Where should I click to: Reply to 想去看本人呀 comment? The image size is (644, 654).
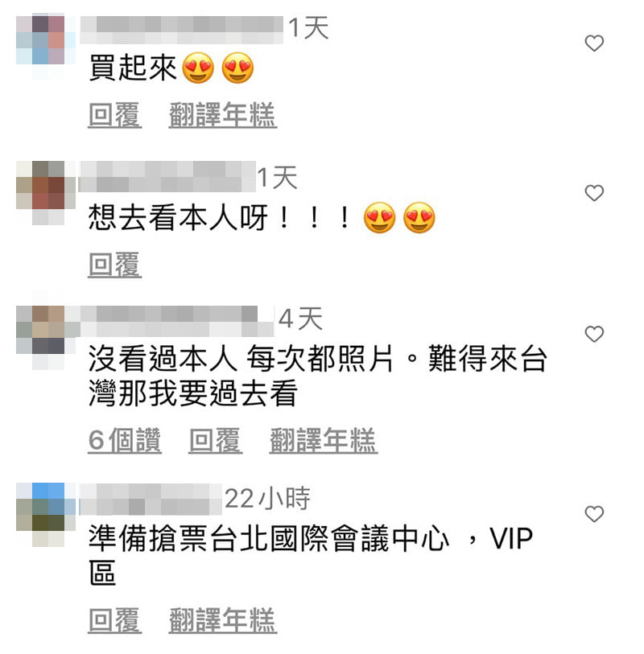point(115,265)
